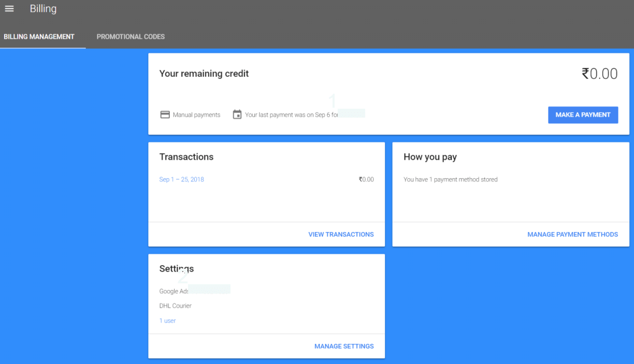Open the Sep 1 – 25, 2018 transactions link
Image resolution: width=634 pixels, height=364 pixels.
click(x=182, y=180)
